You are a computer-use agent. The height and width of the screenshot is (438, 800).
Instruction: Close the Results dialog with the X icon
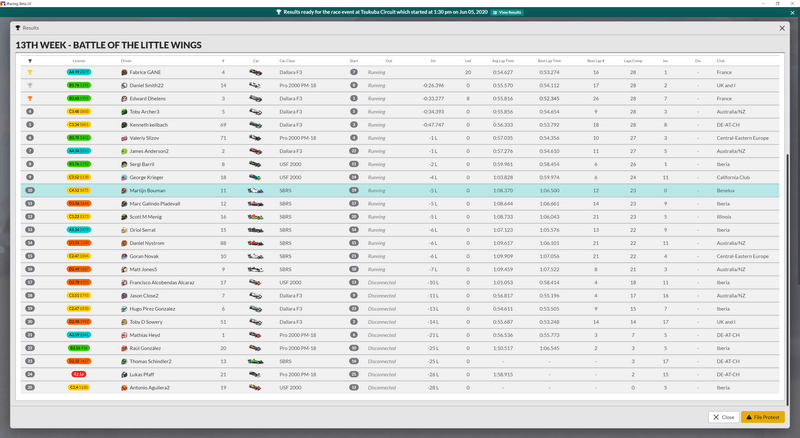(782, 28)
